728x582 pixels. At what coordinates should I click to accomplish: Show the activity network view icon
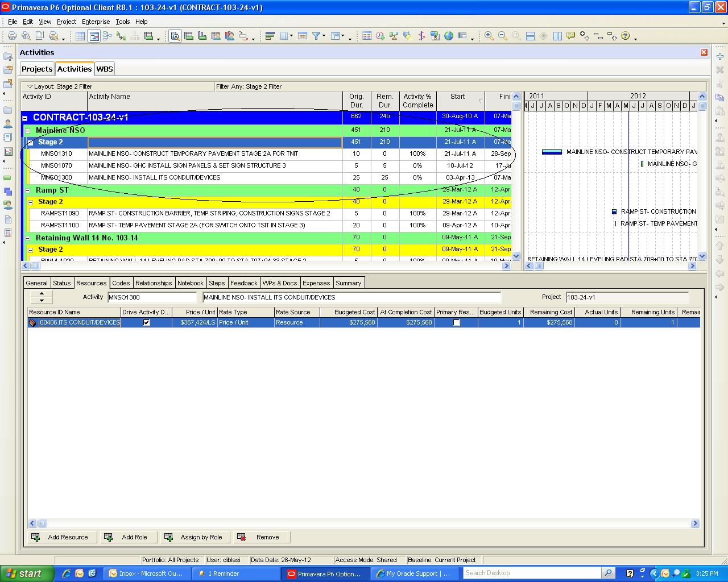(107, 36)
